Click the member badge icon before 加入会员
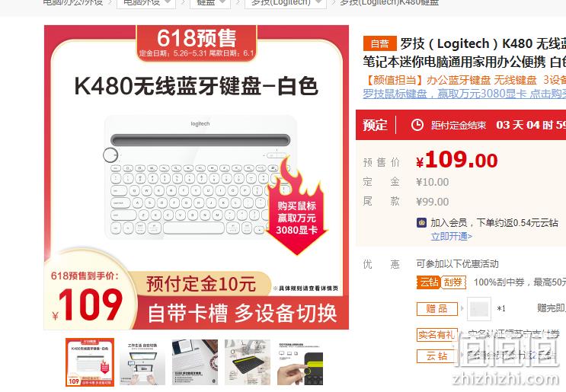Screen dimensions: 566x392 [421, 222]
